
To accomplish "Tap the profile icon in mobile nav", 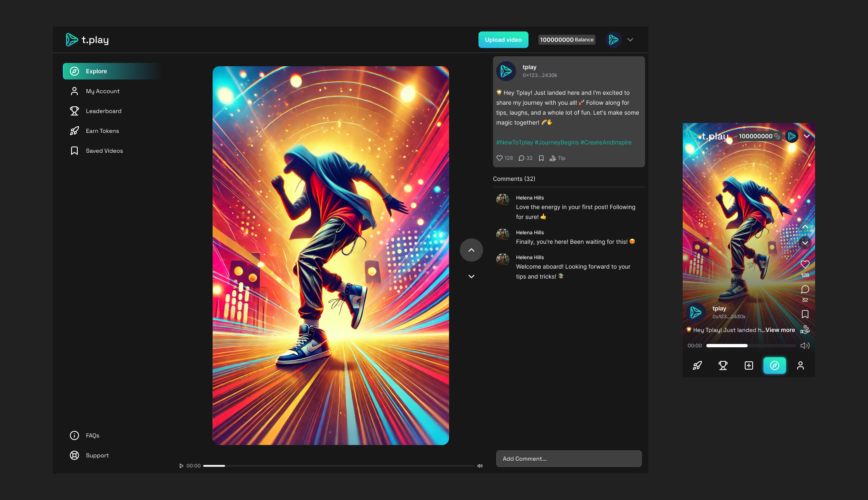I will point(800,365).
